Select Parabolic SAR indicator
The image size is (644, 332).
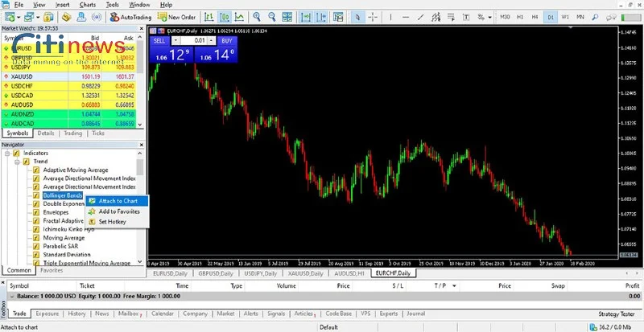pos(60,246)
